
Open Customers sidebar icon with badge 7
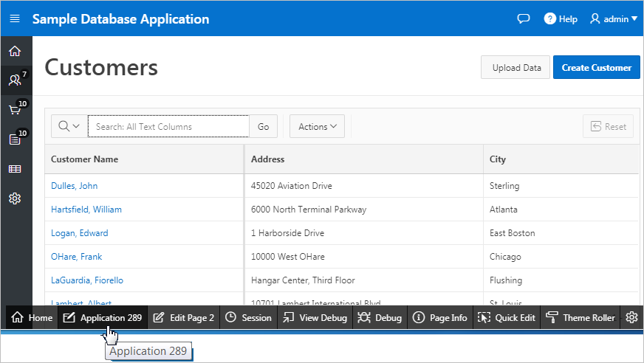(x=15, y=80)
